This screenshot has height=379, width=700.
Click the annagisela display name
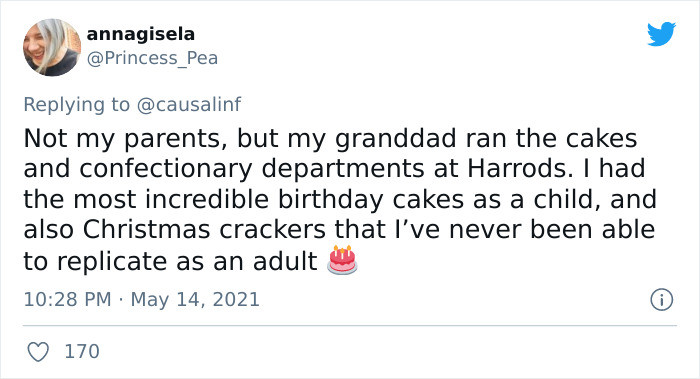tap(141, 34)
